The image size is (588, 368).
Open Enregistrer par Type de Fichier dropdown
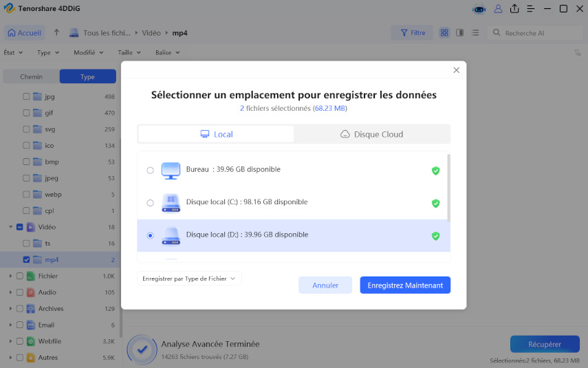[x=189, y=279]
